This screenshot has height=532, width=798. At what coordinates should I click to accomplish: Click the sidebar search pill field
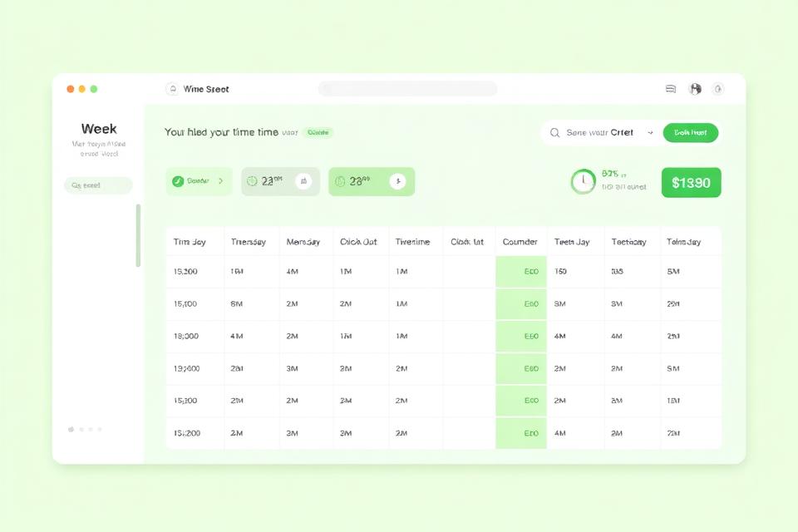point(98,185)
